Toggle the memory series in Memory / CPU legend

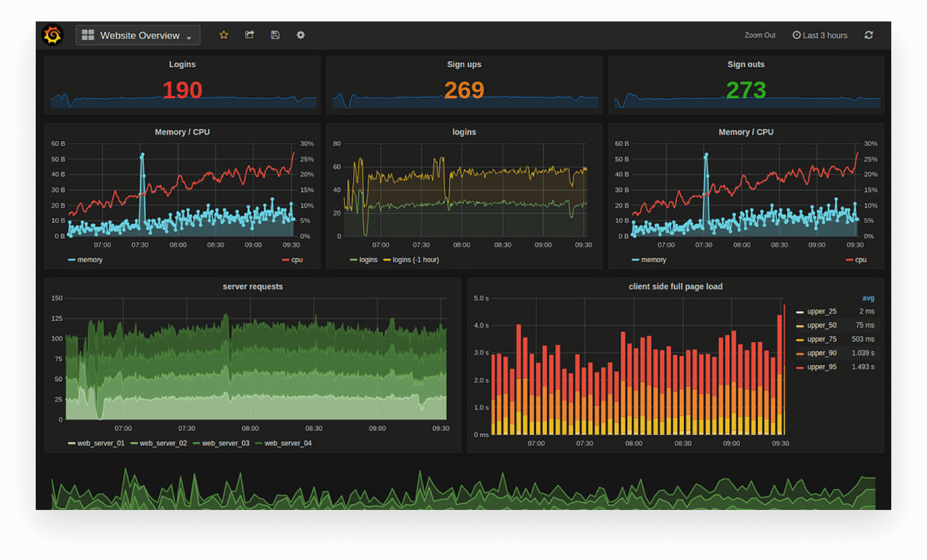click(x=89, y=260)
